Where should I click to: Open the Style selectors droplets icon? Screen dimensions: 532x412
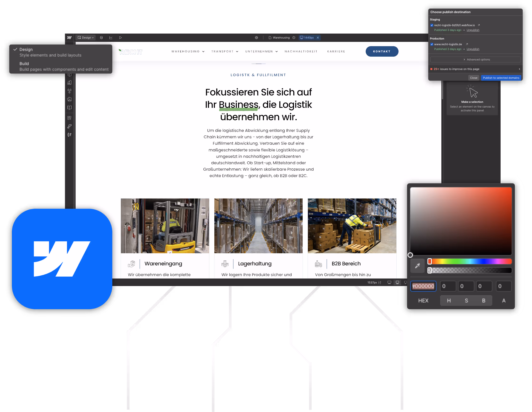click(69, 91)
